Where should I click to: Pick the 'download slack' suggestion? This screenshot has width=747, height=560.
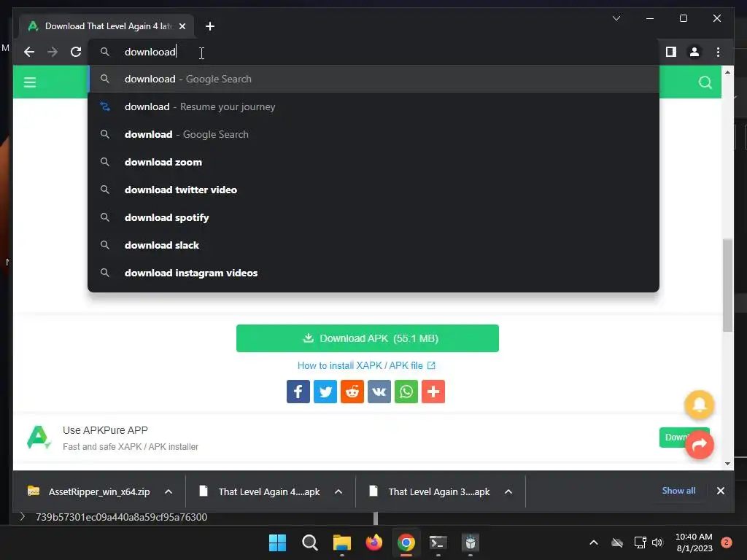[x=373, y=245]
